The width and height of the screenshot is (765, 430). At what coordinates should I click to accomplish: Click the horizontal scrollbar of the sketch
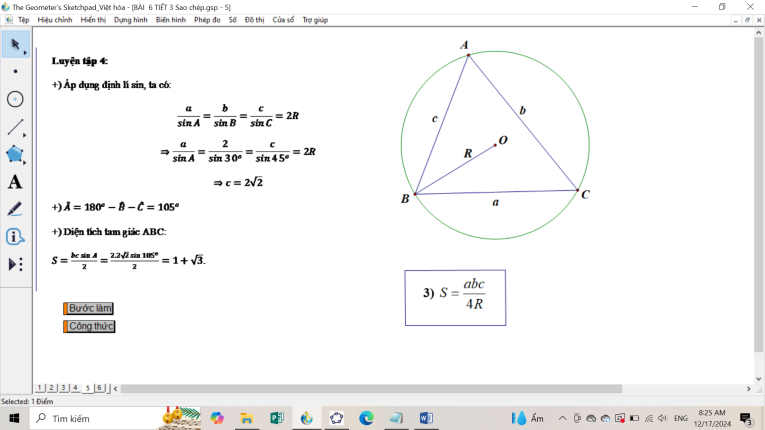tap(370, 389)
